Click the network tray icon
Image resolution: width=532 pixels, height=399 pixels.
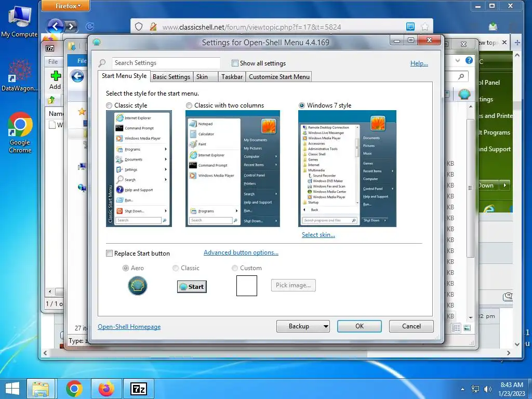[x=475, y=389]
